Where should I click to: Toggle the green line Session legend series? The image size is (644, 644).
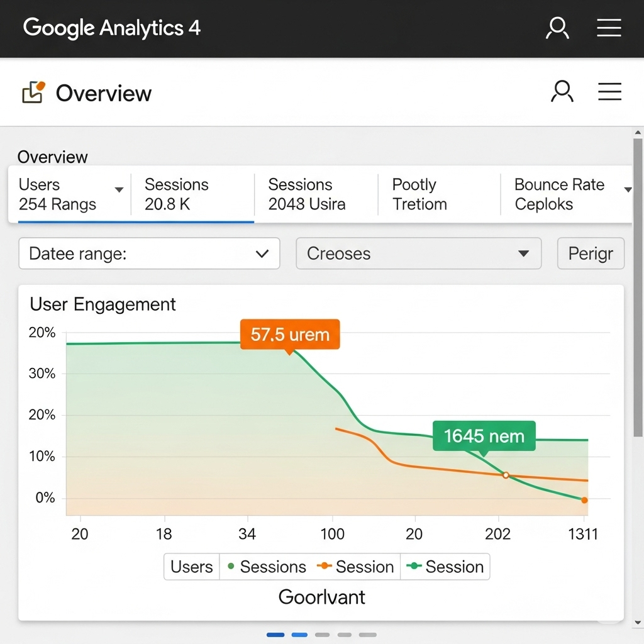[x=445, y=567]
